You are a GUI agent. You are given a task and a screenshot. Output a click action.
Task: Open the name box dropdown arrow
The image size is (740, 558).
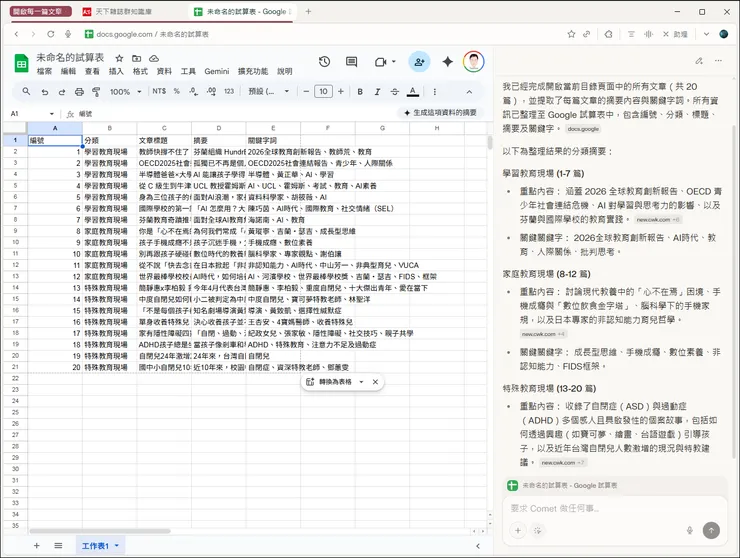pyautogui.click(x=51, y=114)
